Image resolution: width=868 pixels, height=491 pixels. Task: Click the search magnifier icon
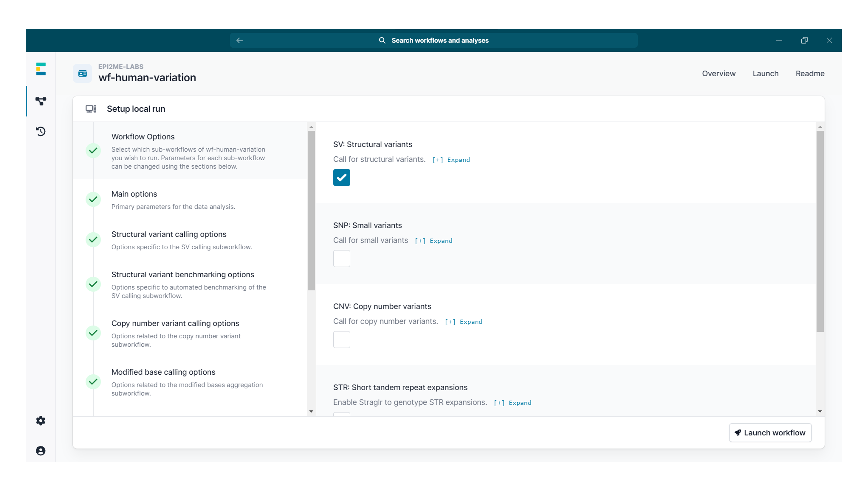point(382,40)
